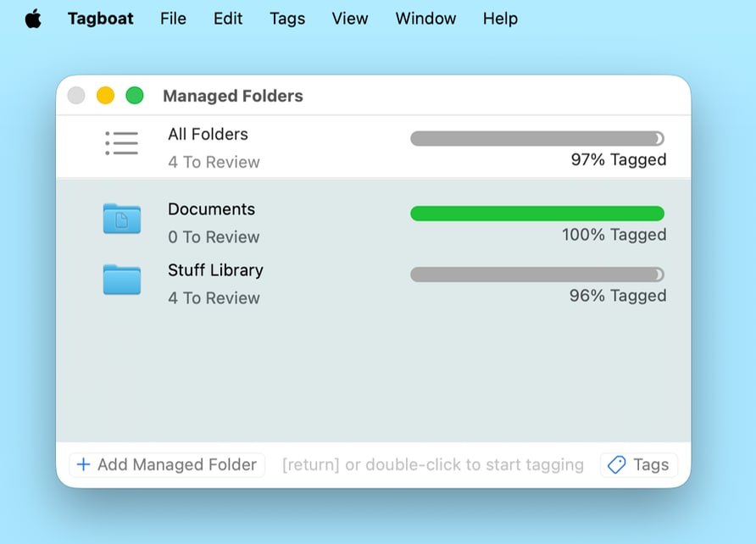Open the View menu

pos(349,19)
